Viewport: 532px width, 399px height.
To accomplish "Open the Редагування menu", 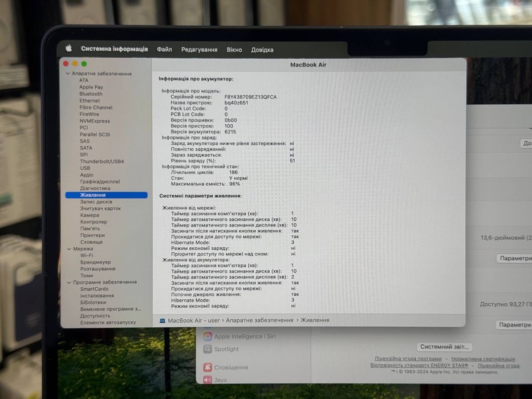I will [x=199, y=50].
